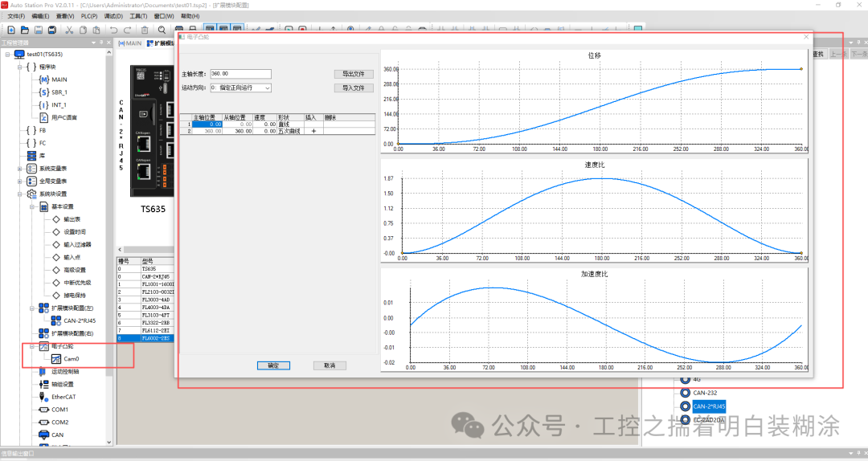
Task: Click the SBR_1 subroutine icon
Action: (43, 92)
